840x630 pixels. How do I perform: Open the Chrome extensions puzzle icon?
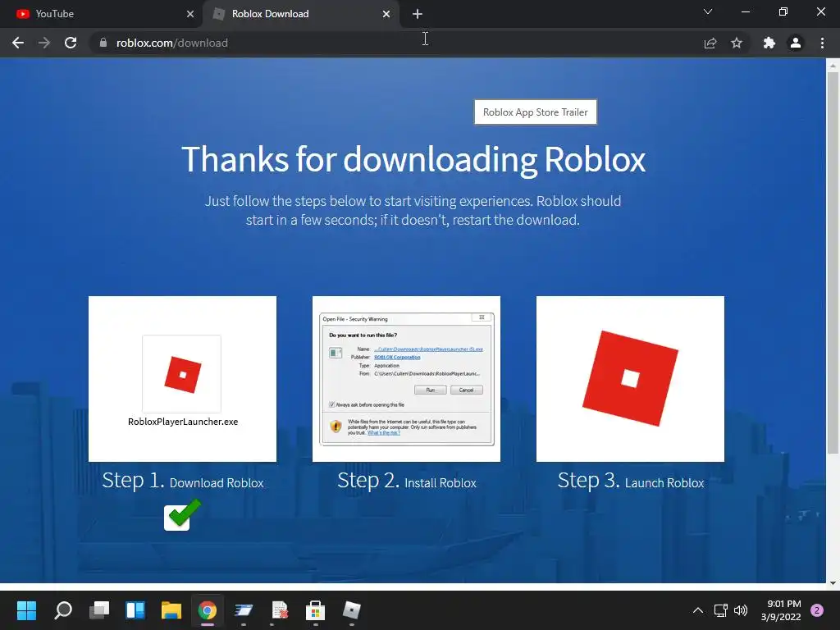[x=769, y=43]
